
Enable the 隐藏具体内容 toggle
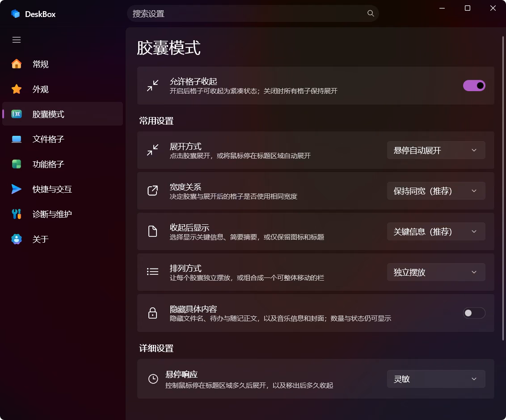(x=474, y=313)
